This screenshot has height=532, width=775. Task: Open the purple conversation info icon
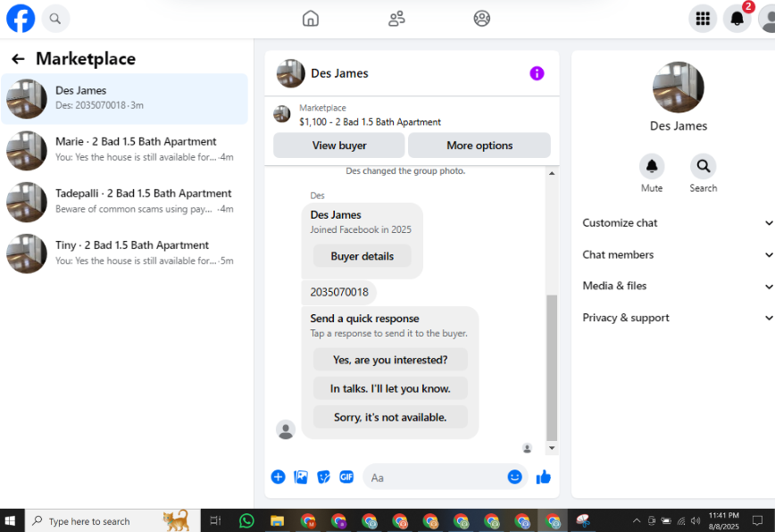pos(537,73)
